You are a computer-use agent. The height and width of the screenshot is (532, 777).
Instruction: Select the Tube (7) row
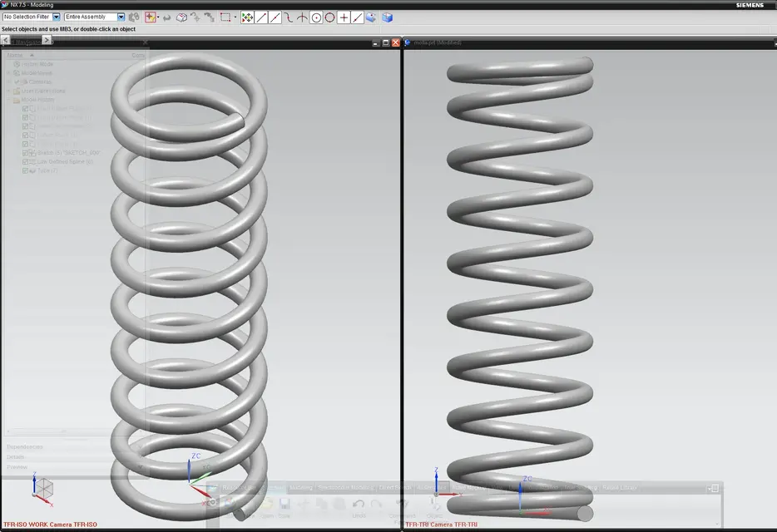pyautogui.click(x=47, y=171)
